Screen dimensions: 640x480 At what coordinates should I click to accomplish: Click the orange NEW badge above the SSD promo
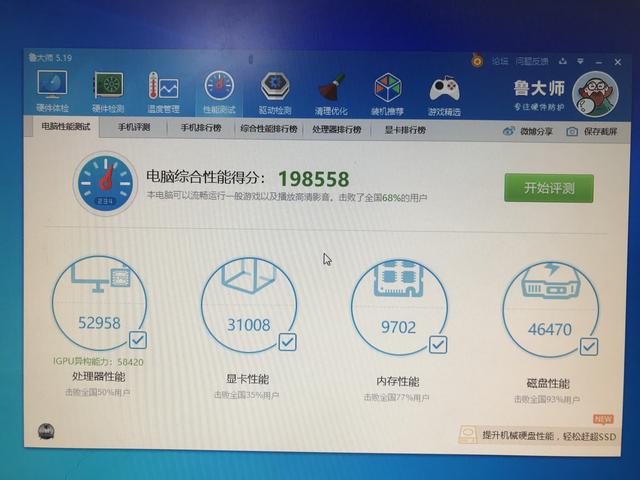click(x=603, y=419)
